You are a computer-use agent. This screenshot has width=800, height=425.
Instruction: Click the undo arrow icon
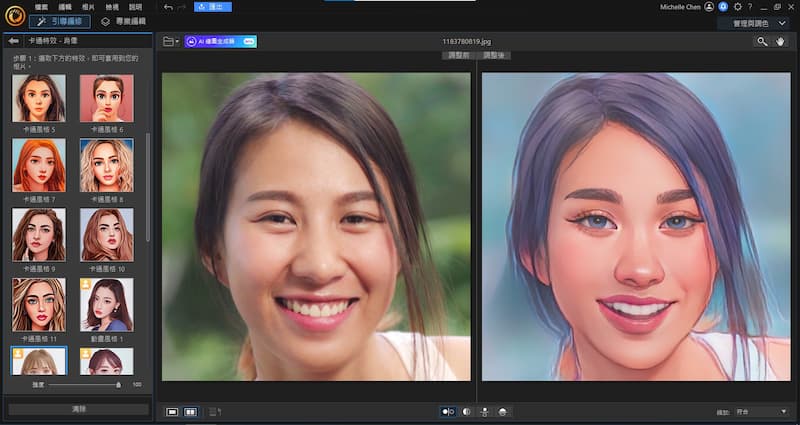[168, 7]
